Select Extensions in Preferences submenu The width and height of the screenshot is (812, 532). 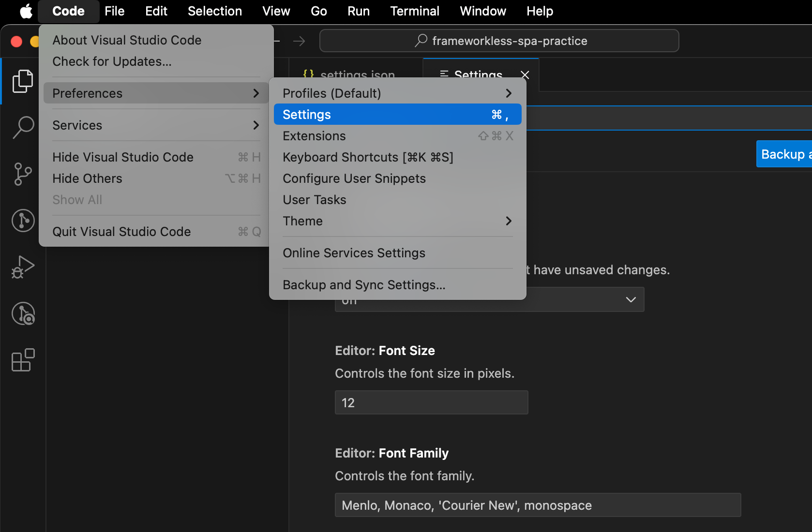tap(397, 136)
